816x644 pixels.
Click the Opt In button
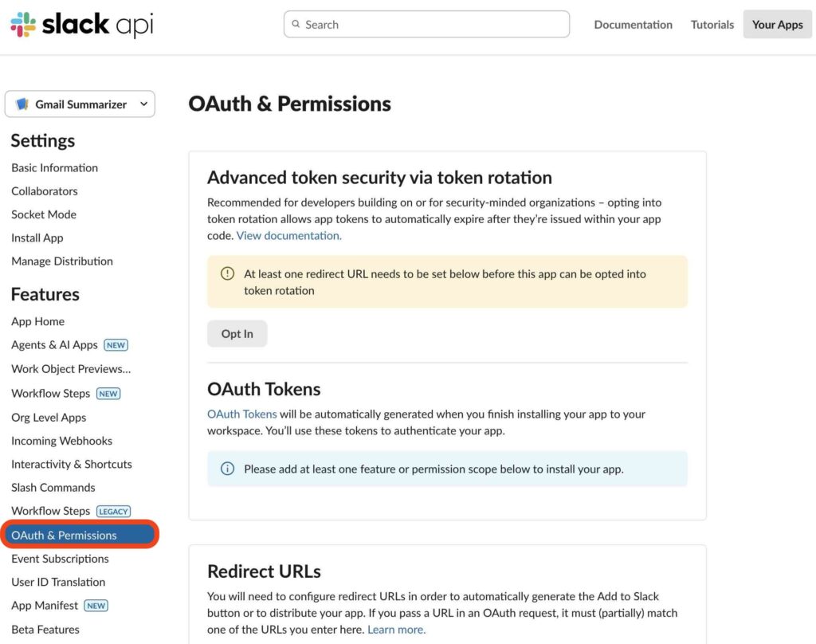[x=237, y=334]
